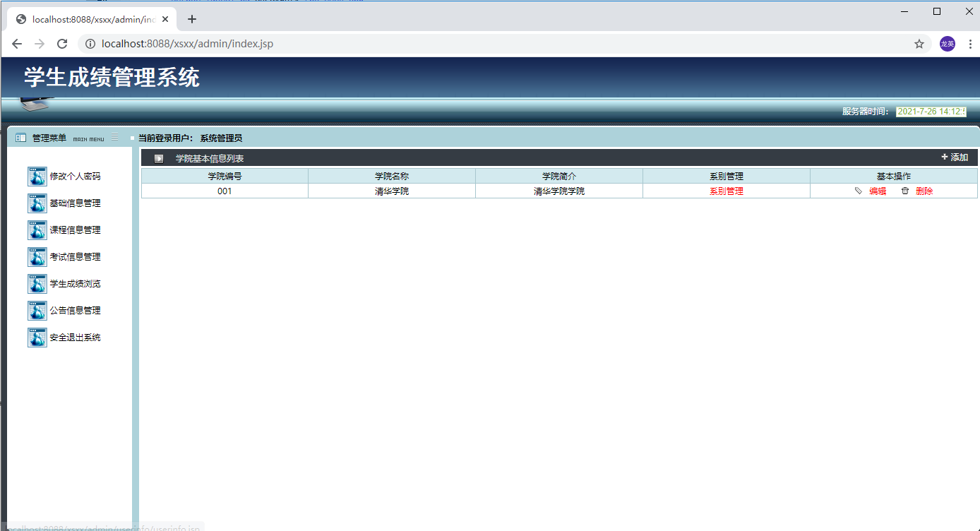The image size is (980, 531).
Task: Click the 系别管理 column header
Action: click(727, 176)
